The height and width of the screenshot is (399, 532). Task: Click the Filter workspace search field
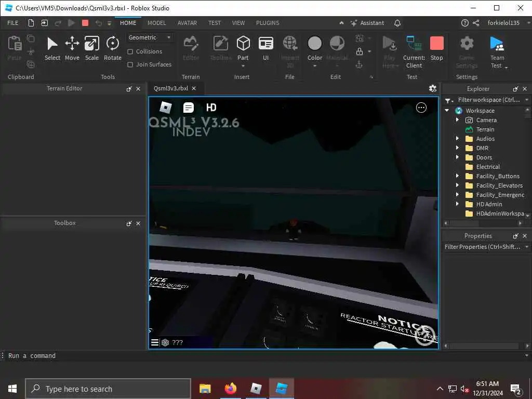click(x=489, y=100)
